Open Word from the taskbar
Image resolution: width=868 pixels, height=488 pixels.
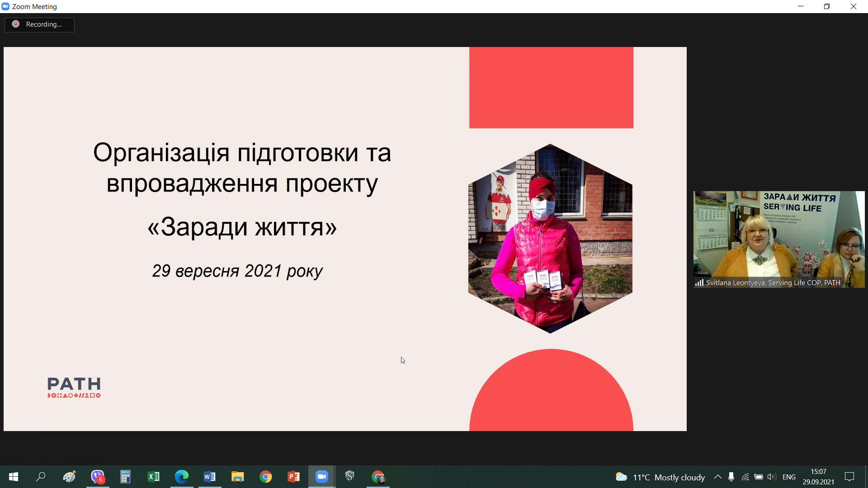coord(209,477)
